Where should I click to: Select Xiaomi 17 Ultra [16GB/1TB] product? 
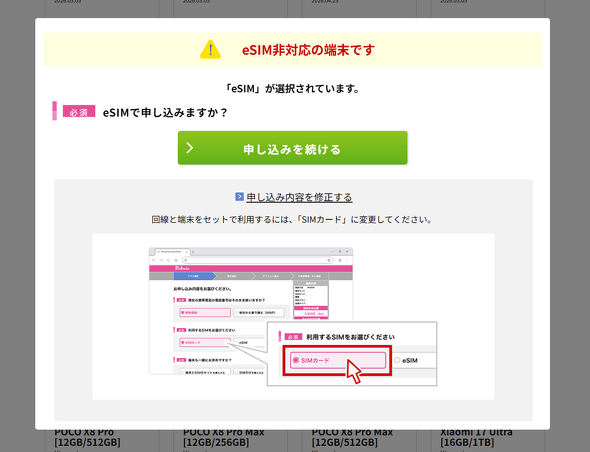coord(476,437)
